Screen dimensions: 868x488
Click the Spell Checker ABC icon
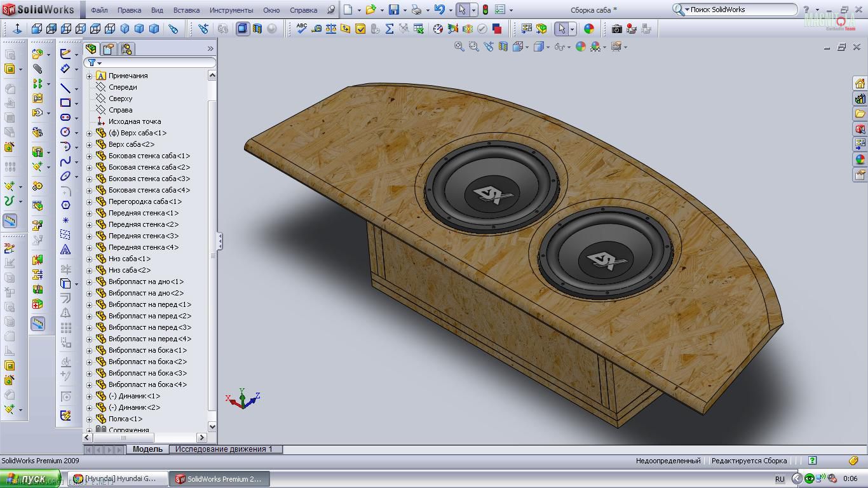coord(302,29)
